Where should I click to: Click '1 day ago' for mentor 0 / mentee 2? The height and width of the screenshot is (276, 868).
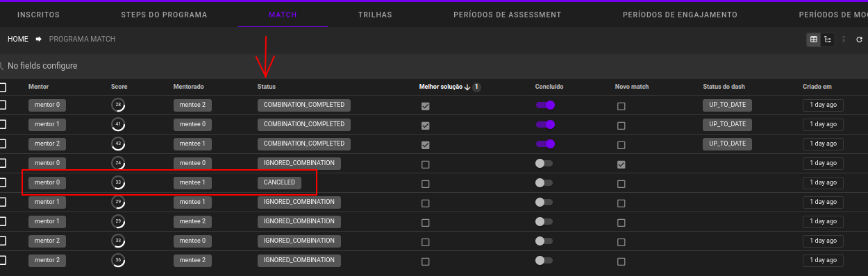pos(823,105)
